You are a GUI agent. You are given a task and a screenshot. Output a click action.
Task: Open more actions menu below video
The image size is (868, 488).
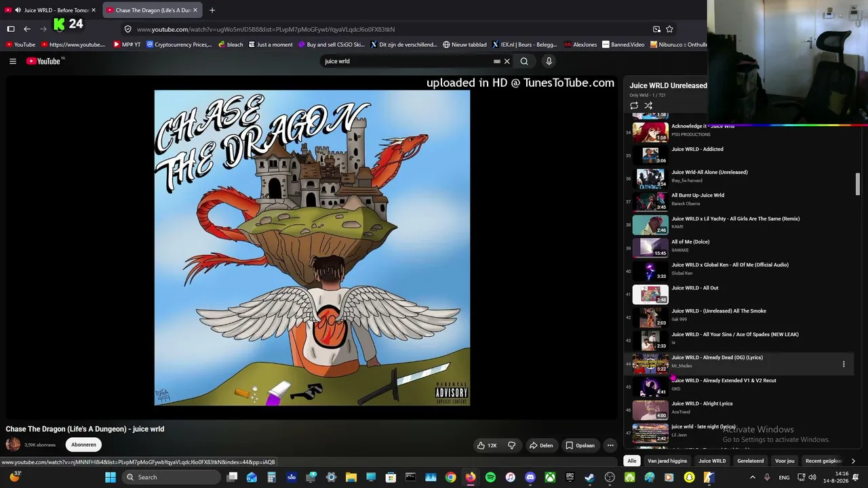(610, 445)
